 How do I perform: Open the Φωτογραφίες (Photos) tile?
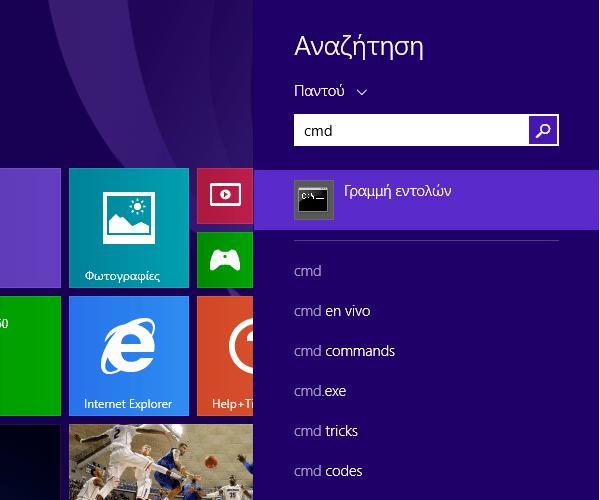(128, 227)
